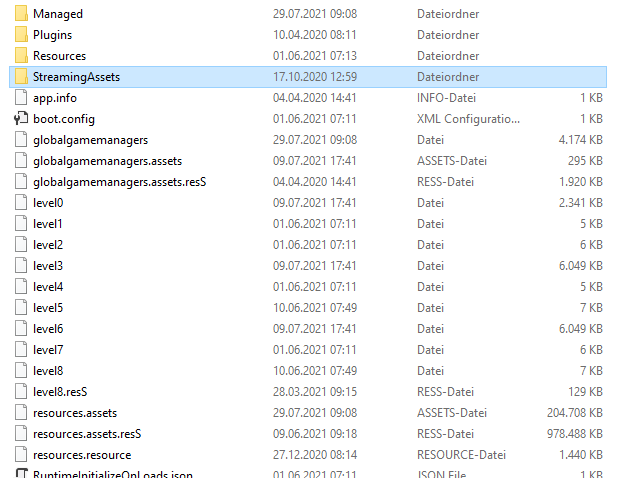Click the Plugins folder icon
This screenshot has width=637, height=488.
point(22,35)
